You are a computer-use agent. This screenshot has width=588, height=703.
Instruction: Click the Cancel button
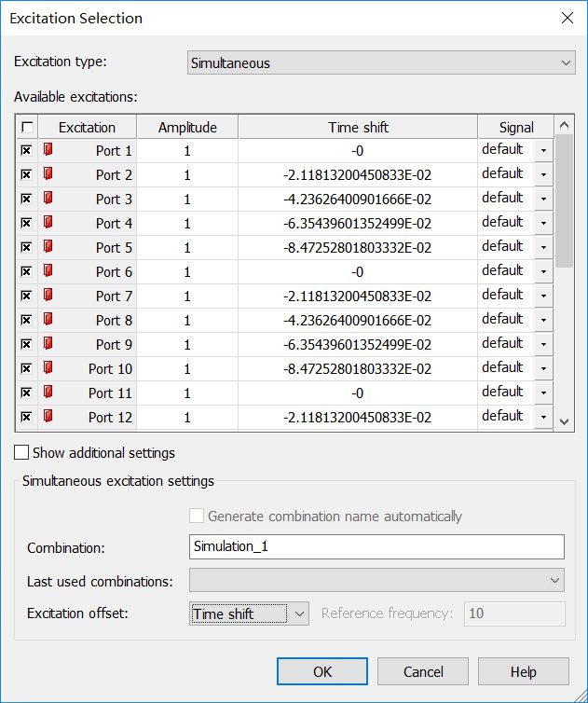(423, 671)
